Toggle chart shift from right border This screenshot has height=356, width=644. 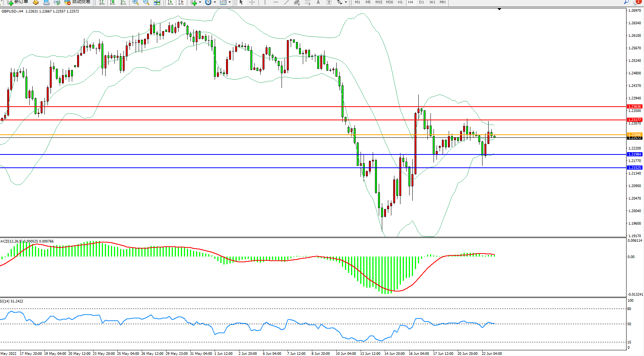(x=181, y=2)
